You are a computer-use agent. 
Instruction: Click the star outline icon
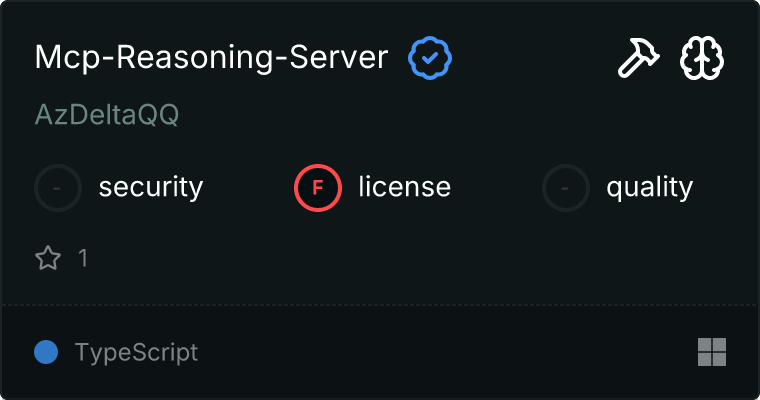[x=47, y=259]
